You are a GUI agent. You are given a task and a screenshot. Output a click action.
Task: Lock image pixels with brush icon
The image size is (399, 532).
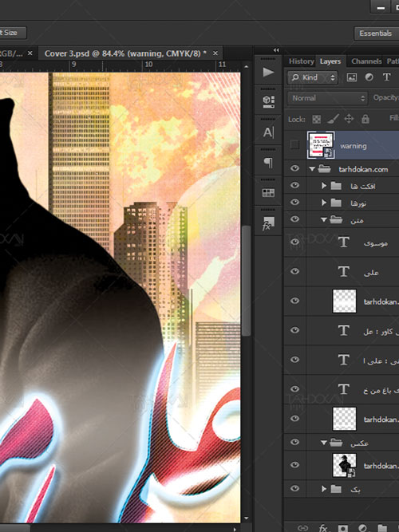[x=333, y=119]
